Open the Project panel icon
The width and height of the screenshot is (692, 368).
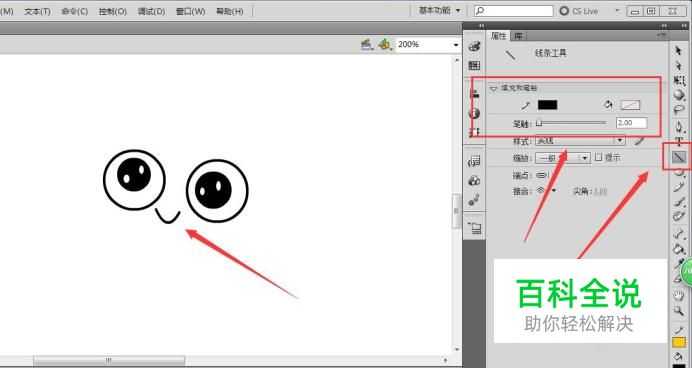pos(475,228)
